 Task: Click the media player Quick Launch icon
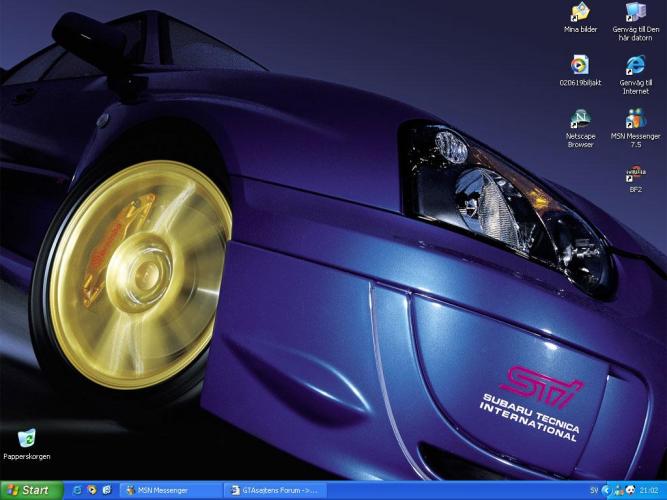(91, 490)
